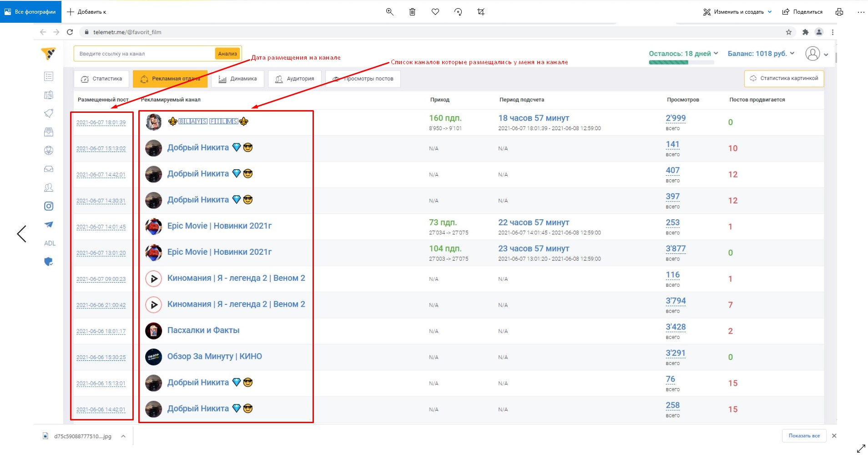868x455 pixels.
Task: Click the 'Введите ссылку на канал' input field
Action: [x=145, y=54]
